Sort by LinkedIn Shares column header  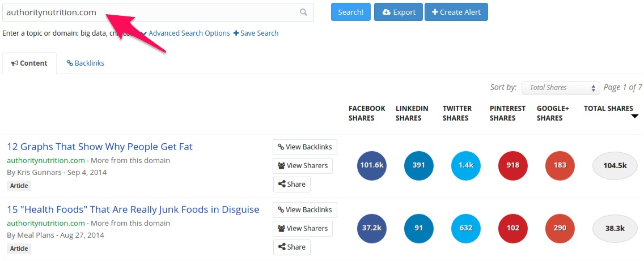point(412,113)
